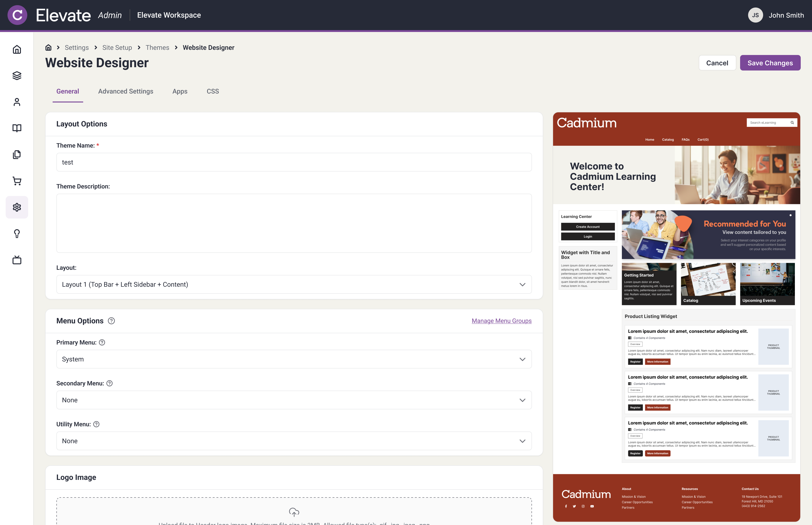
Task: Expand the Secondary Menu dropdown
Action: [x=294, y=400]
